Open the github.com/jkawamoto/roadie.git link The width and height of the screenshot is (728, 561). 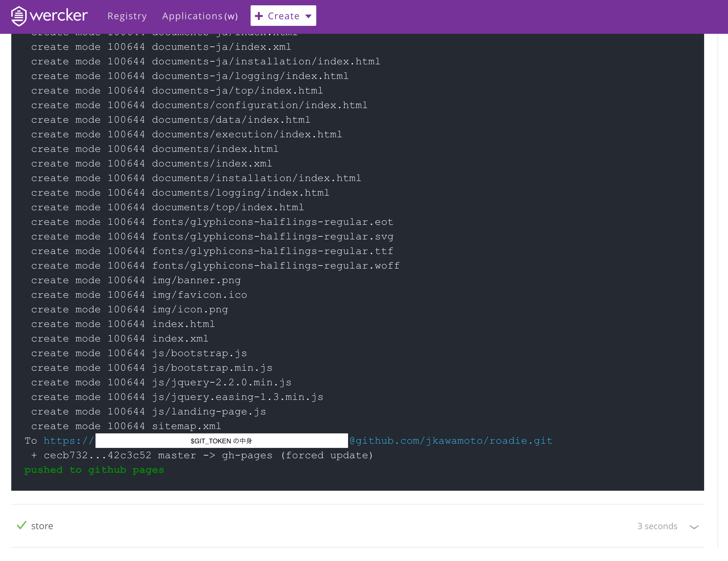pyautogui.click(x=451, y=441)
